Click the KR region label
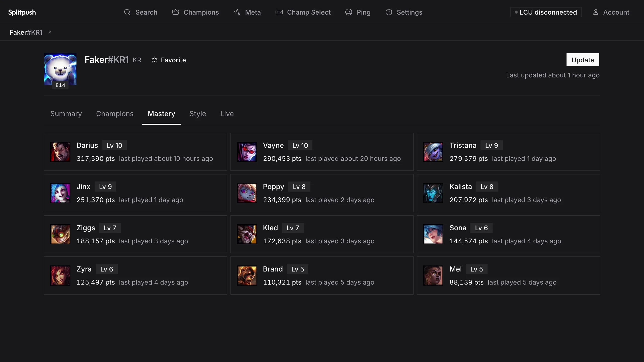Screen dimensions: 644x362 point(137,60)
